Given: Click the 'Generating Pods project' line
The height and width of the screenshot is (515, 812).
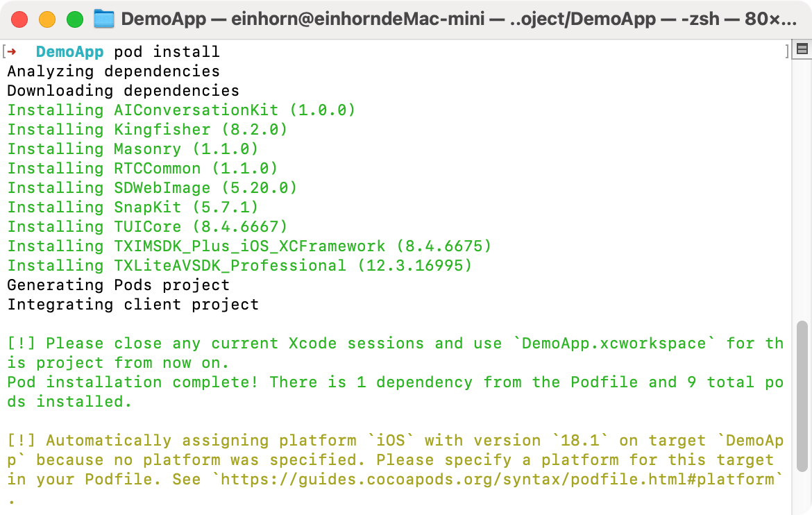Looking at the screenshot, I should pos(118,285).
